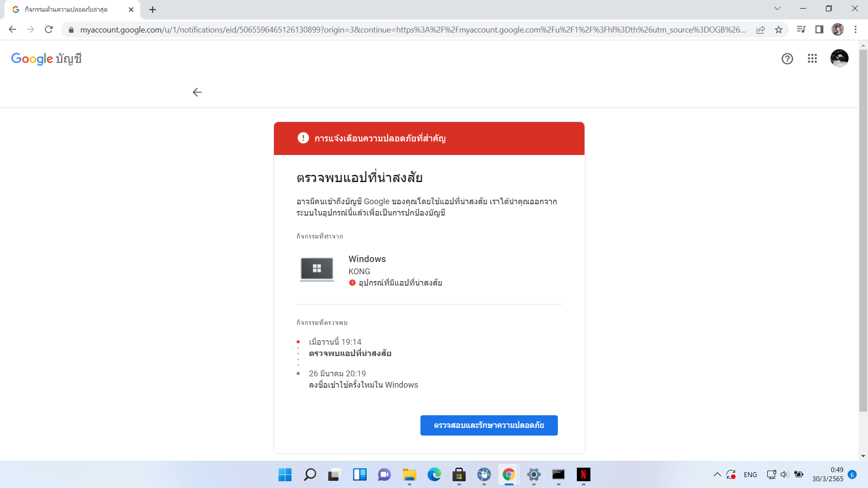
Task: Click the volume speaker tray icon
Action: click(785, 474)
